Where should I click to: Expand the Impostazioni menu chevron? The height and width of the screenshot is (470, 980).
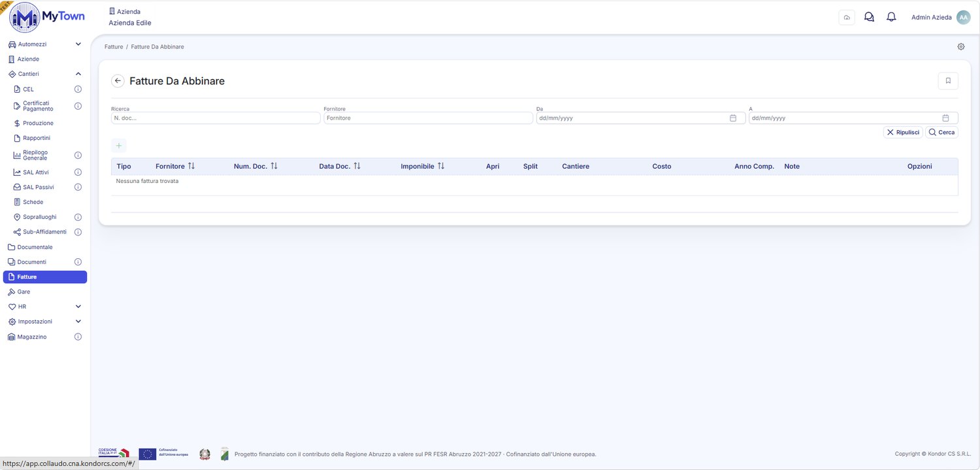(x=78, y=322)
